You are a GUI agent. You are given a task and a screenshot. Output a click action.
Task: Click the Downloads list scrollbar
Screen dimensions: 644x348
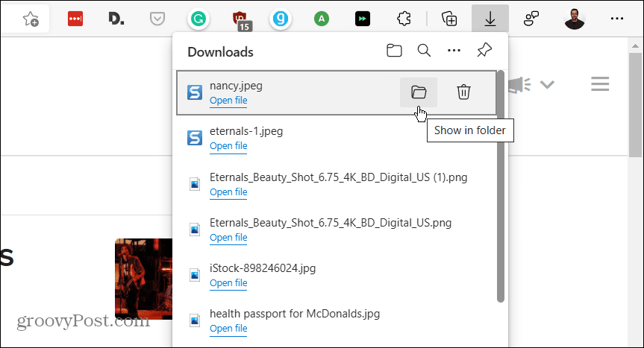pyautogui.click(x=501, y=186)
